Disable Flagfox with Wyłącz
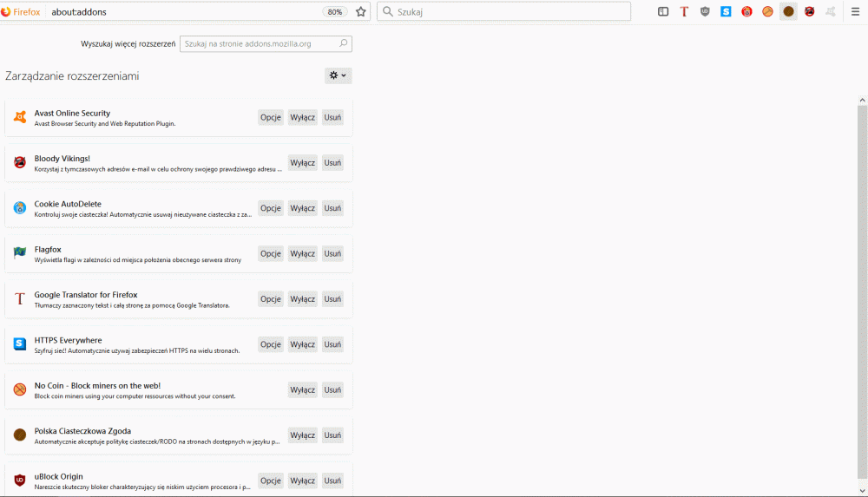The image size is (868, 497). coord(303,253)
